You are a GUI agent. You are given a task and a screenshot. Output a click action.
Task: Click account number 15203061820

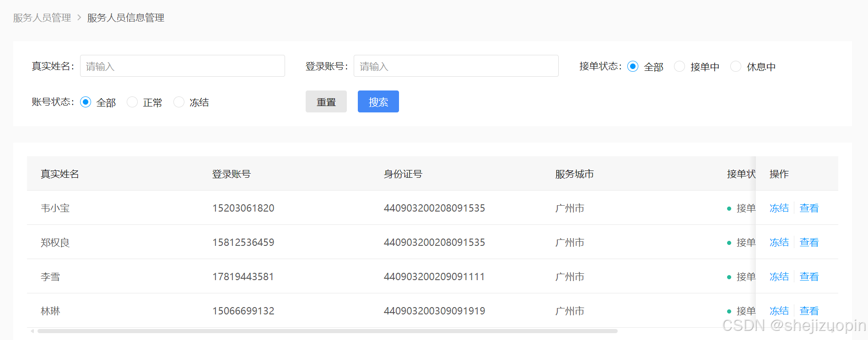243,208
